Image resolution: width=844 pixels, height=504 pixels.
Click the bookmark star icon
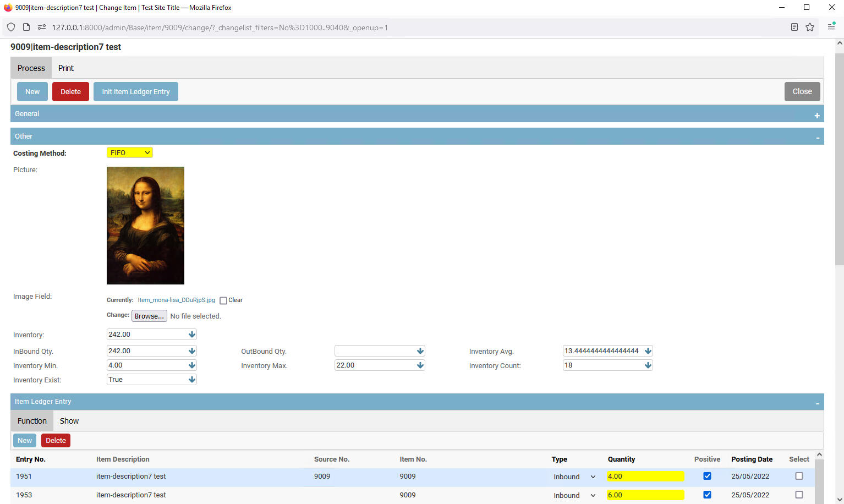coord(810,27)
